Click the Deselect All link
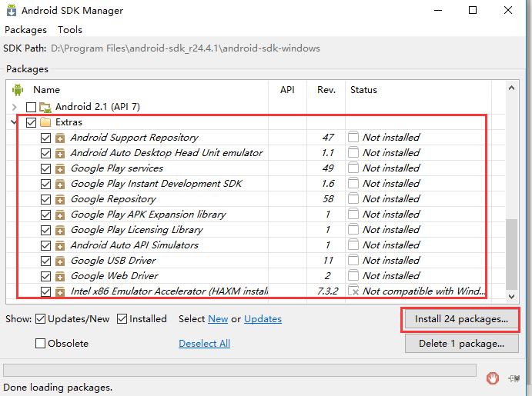Viewport: 532px width, 396px height. (205, 344)
